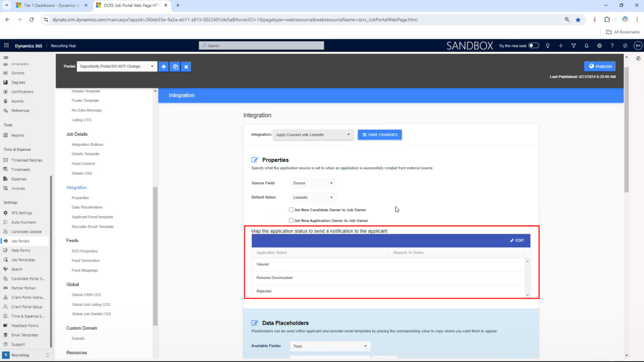Reload the page in the browser

[32, 19]
